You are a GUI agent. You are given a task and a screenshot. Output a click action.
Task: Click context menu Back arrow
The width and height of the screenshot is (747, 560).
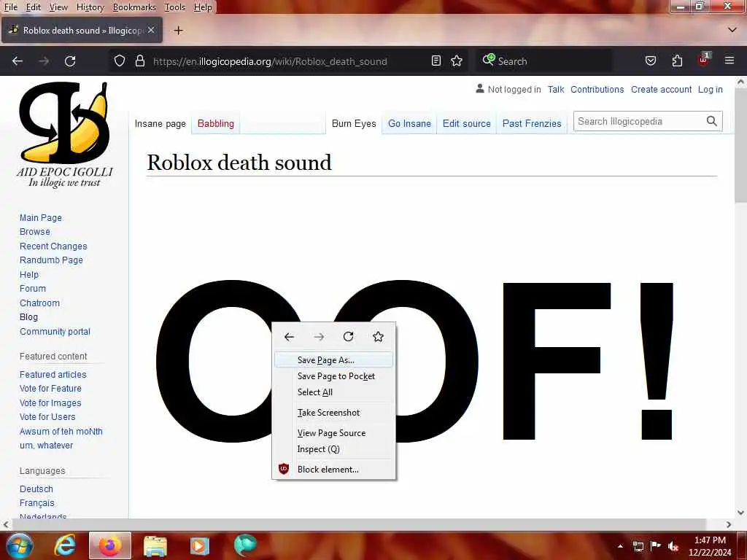[x=289, y=337]
